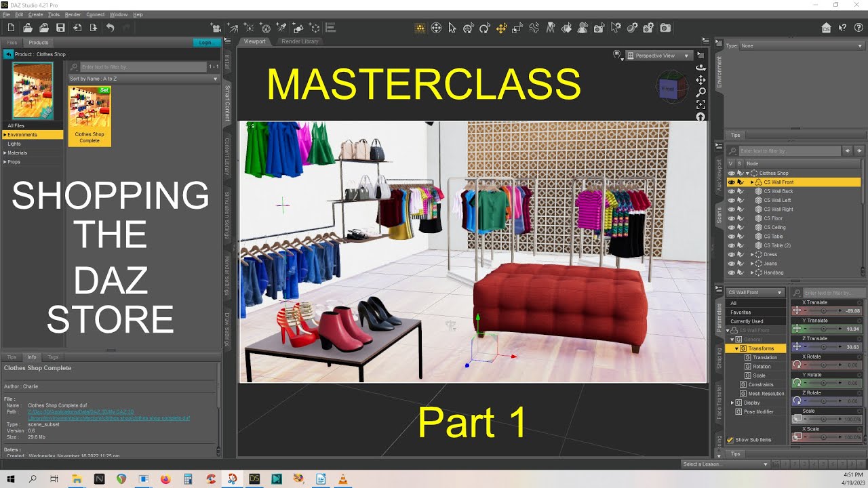Toggle selectability arrow for CS Ceiling
This screenshot has height=488, width=868.
(x=741, y=227)
